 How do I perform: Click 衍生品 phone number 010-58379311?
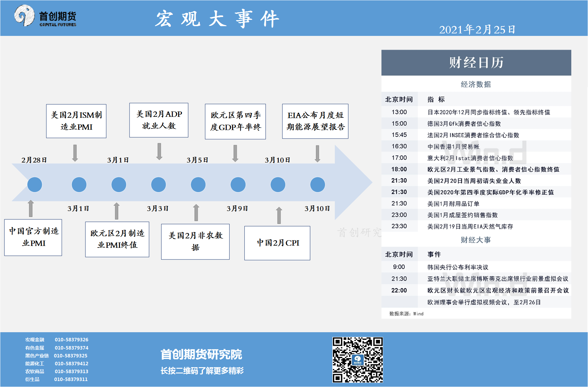point(71,379)
